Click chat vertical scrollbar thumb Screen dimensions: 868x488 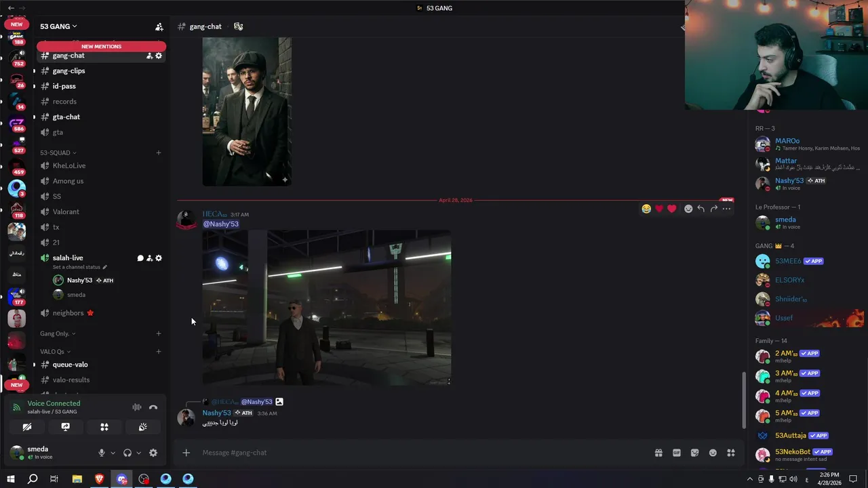click(744, 400)
